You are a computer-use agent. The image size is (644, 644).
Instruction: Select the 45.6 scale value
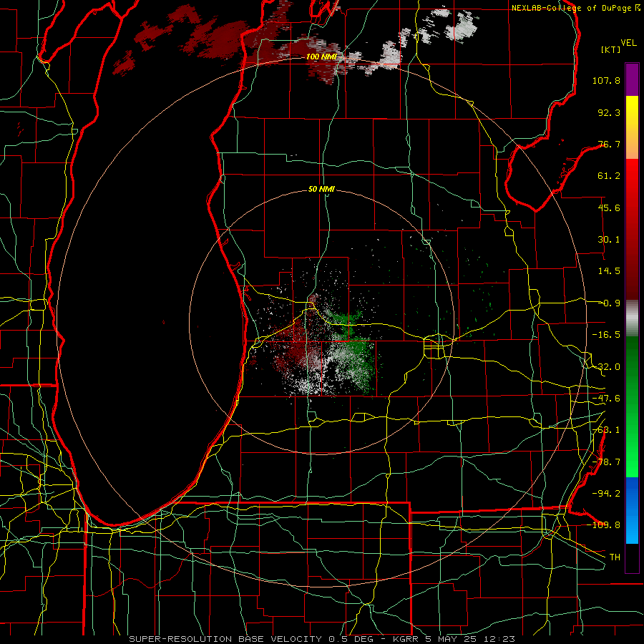pos(609,208)
